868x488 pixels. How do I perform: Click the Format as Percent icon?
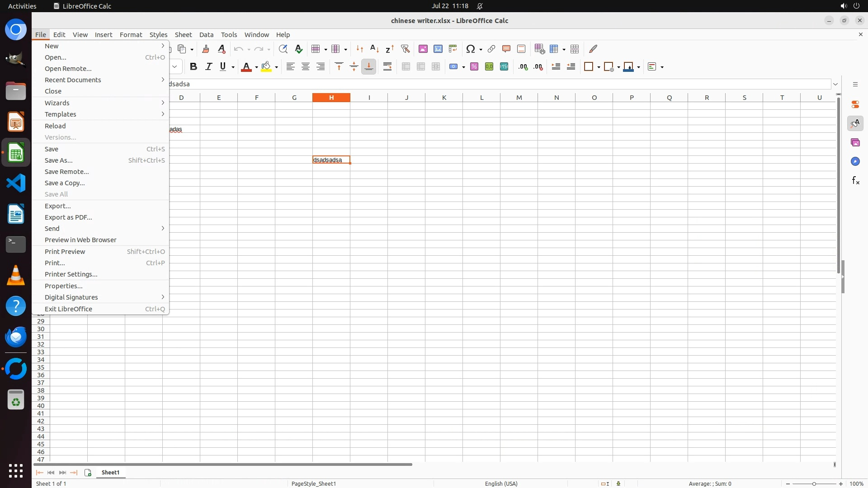click(474, 67)
